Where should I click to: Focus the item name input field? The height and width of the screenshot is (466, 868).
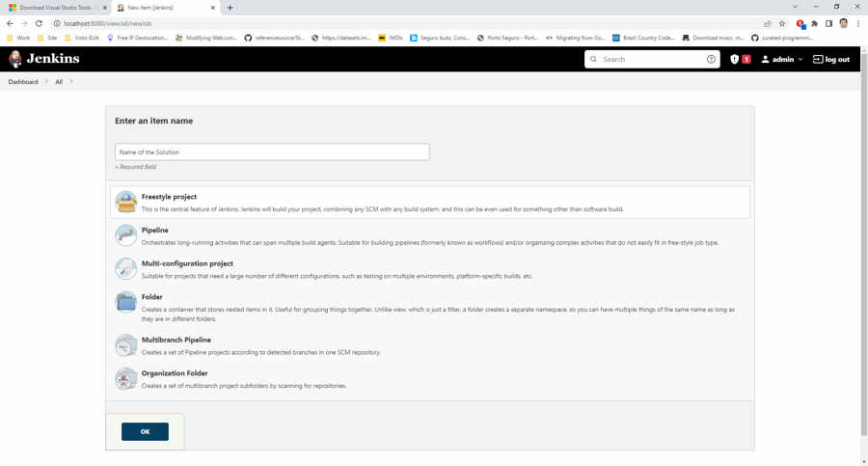click(272, 151)
